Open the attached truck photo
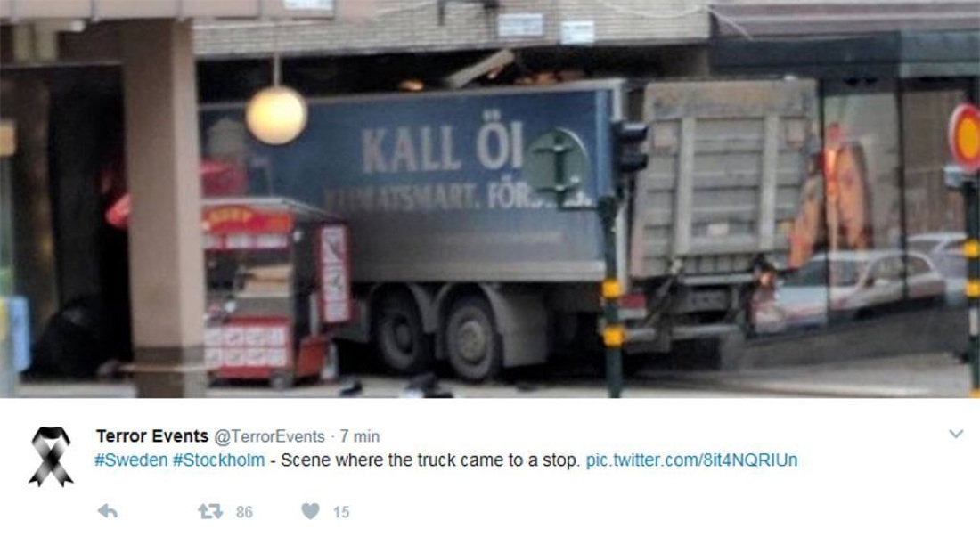The image size is (980, 545). 490,199
